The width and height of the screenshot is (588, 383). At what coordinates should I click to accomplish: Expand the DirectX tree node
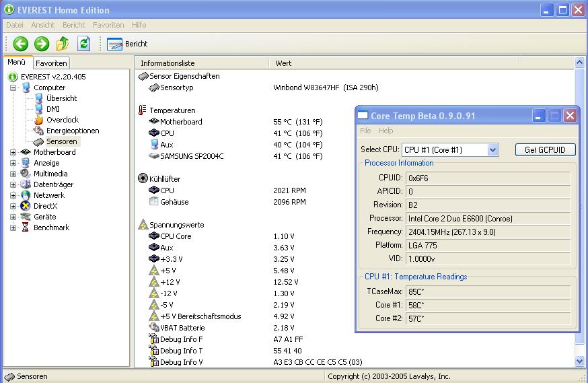click(13, 206)
